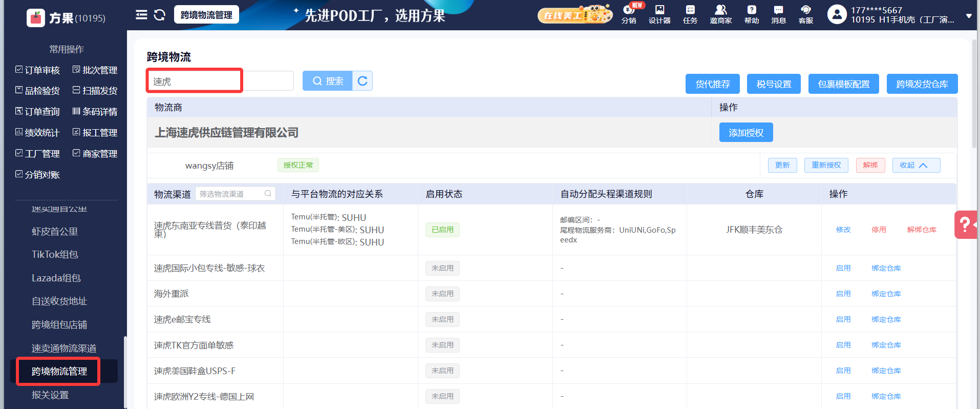The image size is (980, 409).
Task: Click the 已启用 status tag
Action: 442,230
